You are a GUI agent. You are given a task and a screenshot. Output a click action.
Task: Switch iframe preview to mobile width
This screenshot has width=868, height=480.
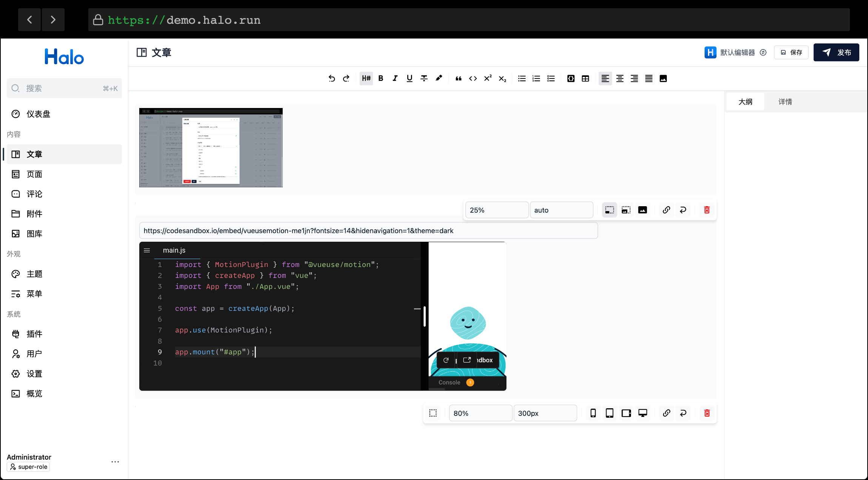(x=593, y=413)
